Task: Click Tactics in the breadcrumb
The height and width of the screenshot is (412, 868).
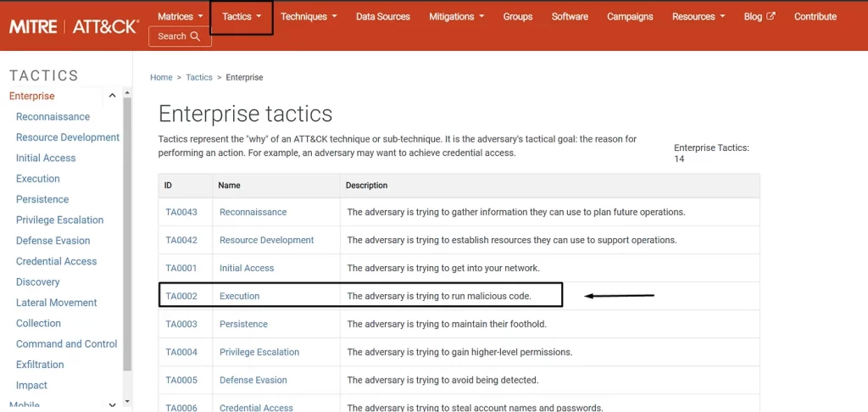Action: coord(199,77)
